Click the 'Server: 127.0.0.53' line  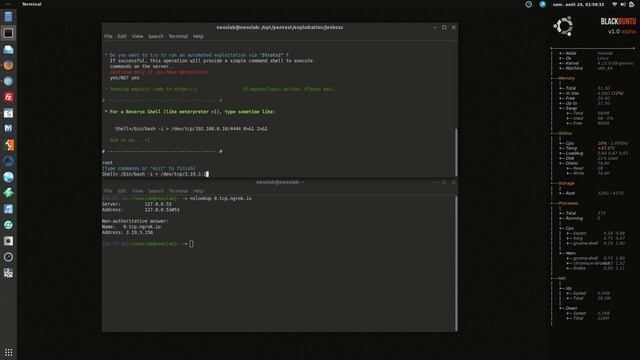[137, 204]
